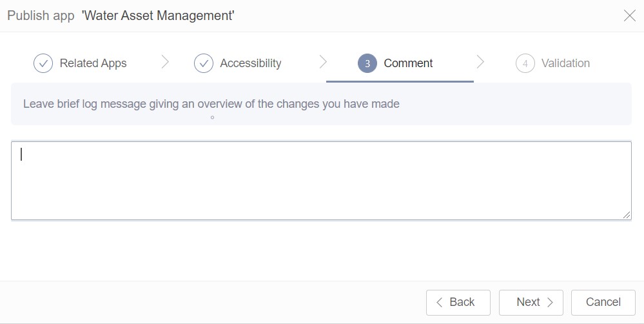Go Back to the previous step
The image size is (644, 324).
[458, 302]
